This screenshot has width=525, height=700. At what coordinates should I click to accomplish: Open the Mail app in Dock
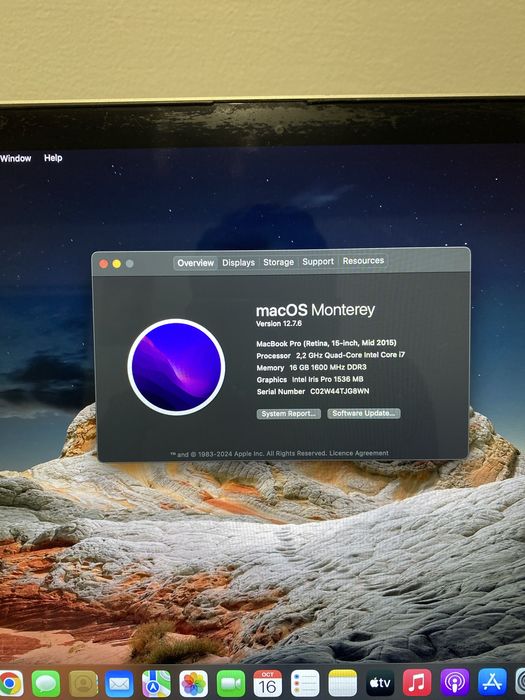point(119,683)
